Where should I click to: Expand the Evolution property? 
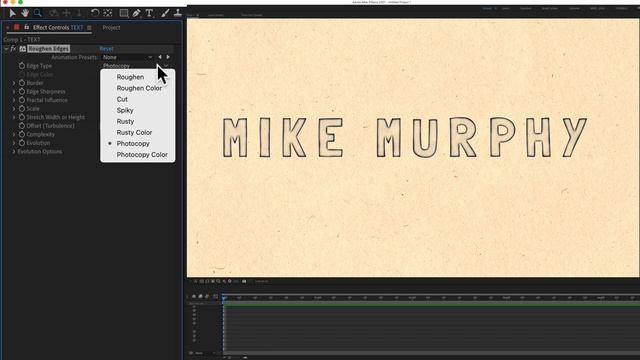point(14,143)
